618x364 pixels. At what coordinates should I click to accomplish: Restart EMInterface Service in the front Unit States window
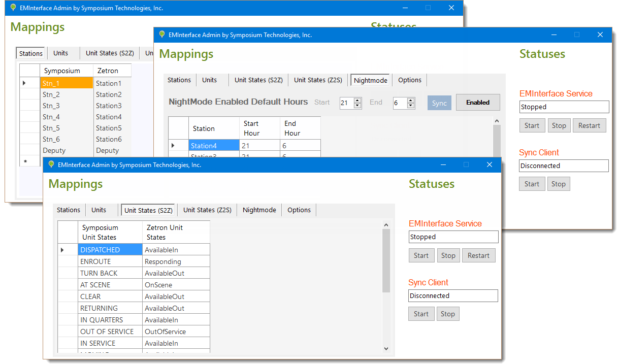tap(479, 256)
